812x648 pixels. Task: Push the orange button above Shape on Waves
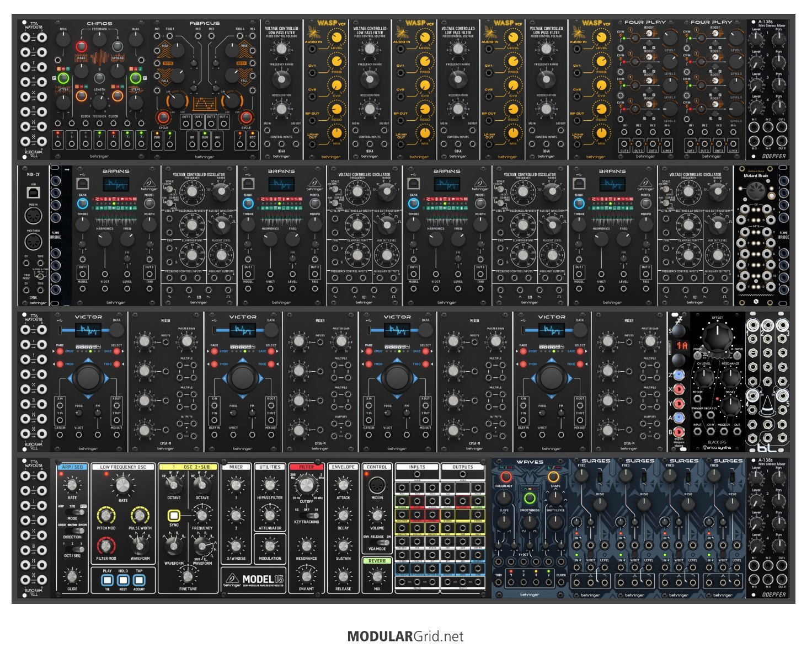tap(553, 476)
